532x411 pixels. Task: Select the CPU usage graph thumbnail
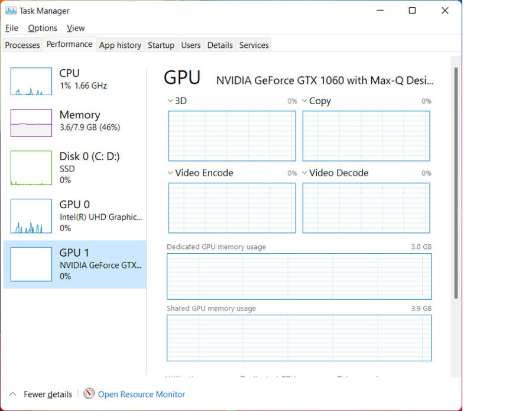point(31,81)
